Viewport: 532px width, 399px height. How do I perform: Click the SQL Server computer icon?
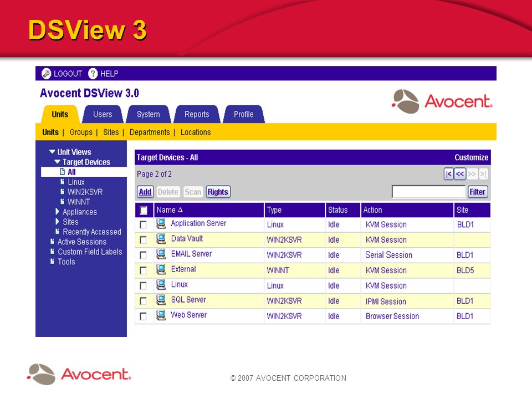click(161, 300)
